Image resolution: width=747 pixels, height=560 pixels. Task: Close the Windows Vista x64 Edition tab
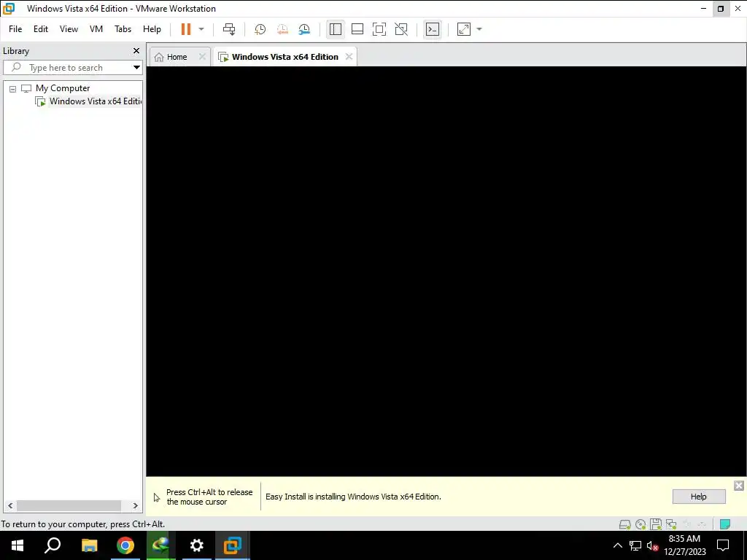(x=349, y=57)
